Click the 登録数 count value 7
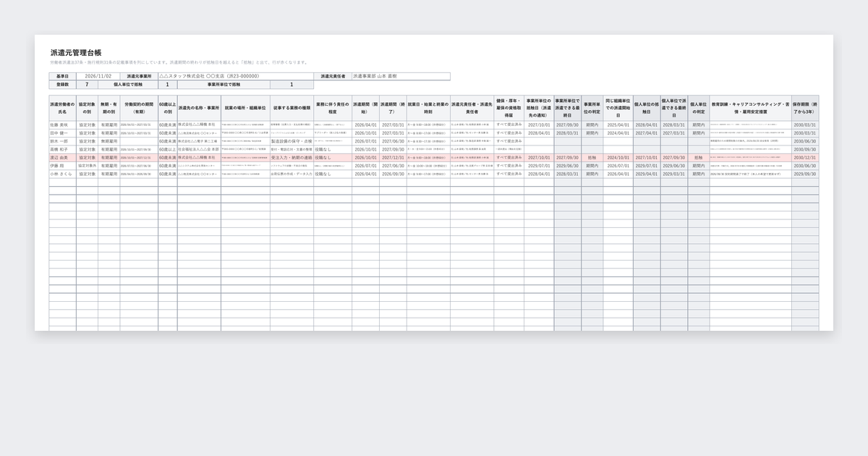 click(87, 85)
